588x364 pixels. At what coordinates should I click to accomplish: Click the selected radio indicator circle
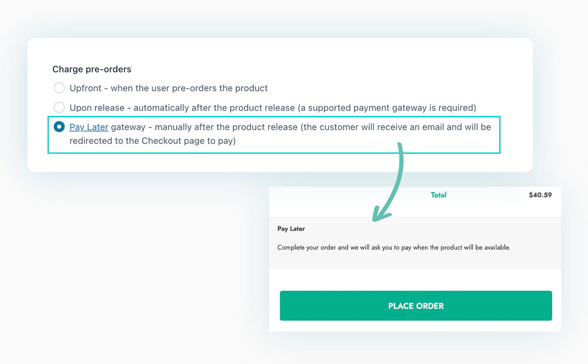59,127
